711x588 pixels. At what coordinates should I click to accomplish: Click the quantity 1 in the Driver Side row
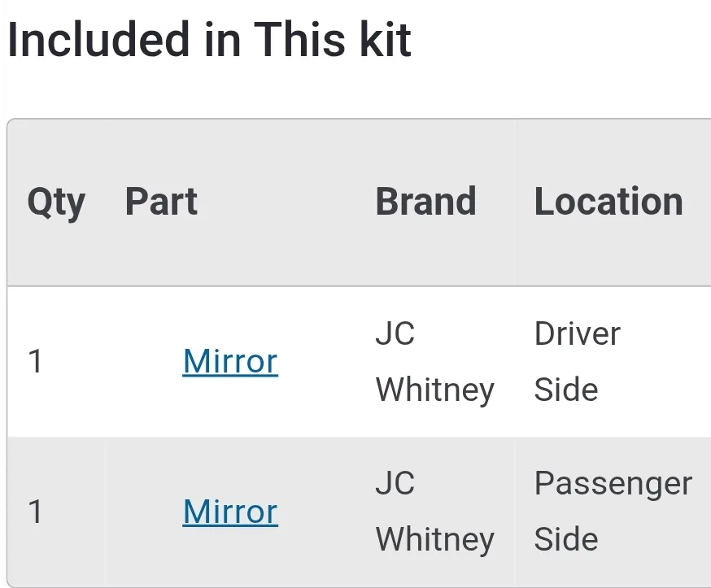pos(36,361)
